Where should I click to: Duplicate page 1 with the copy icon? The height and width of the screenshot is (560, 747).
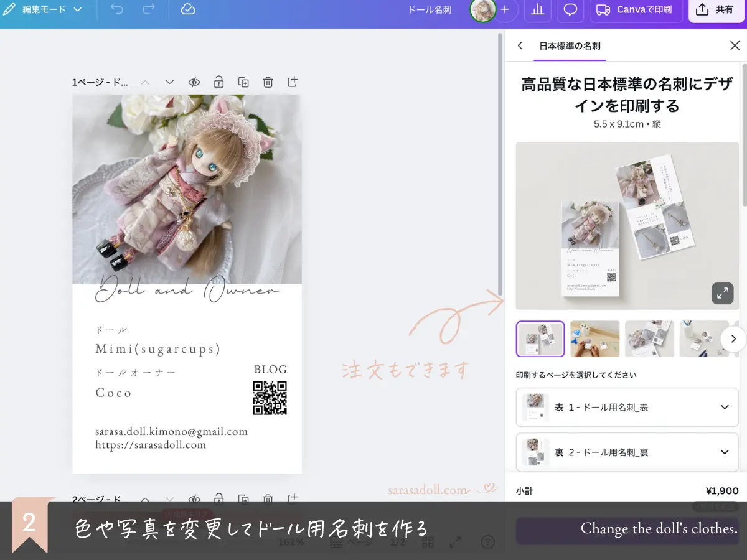pos(243,82)
